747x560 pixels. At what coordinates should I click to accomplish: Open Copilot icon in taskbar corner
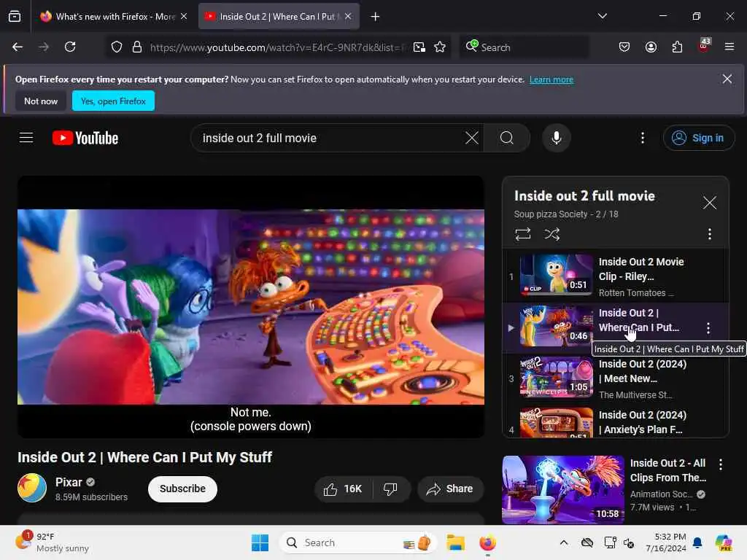[724, 542]
